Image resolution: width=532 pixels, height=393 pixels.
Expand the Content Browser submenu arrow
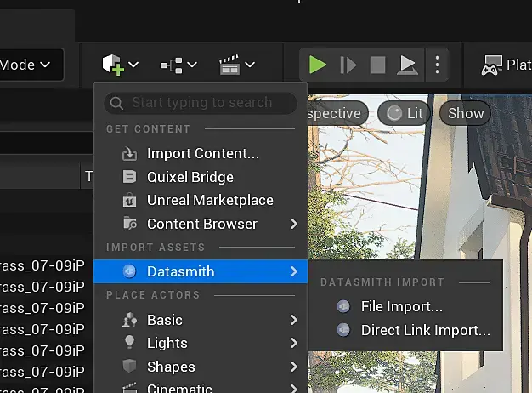coord(294,224)
